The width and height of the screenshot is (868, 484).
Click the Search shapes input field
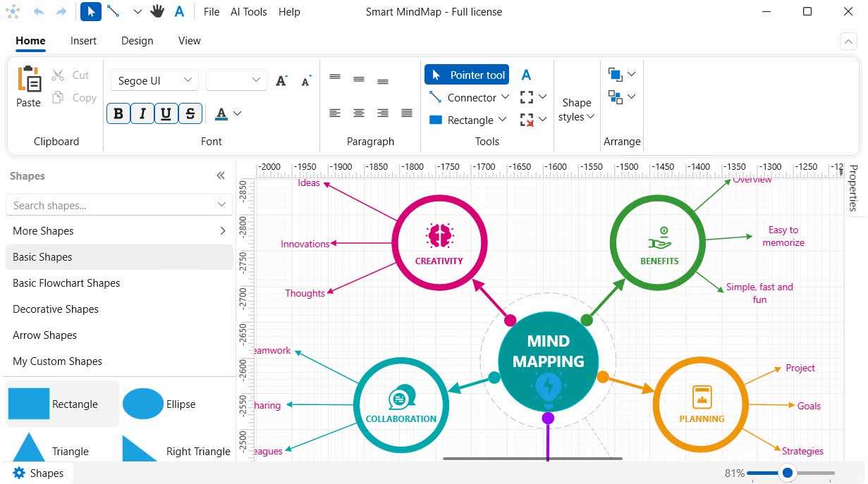(x=111, y=206)
